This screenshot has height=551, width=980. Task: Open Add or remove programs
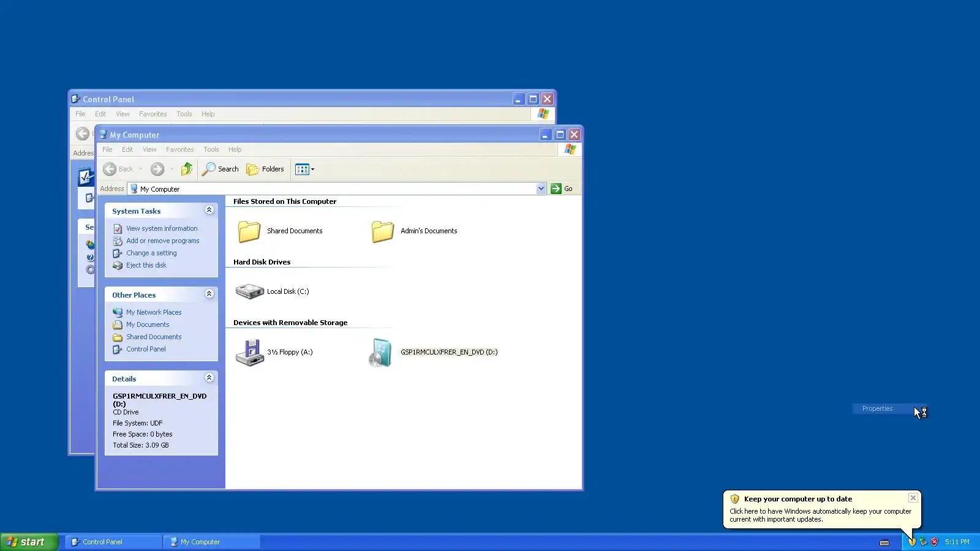[x=163, y=241]
